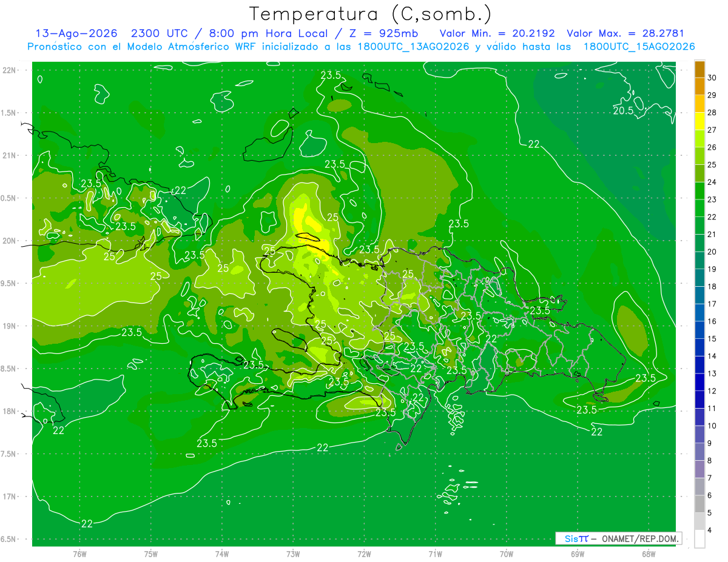The height and width of the screenshot is (562, 728).
Task: Click the 'Z = 925mb' level text
Action: [383, 33]
